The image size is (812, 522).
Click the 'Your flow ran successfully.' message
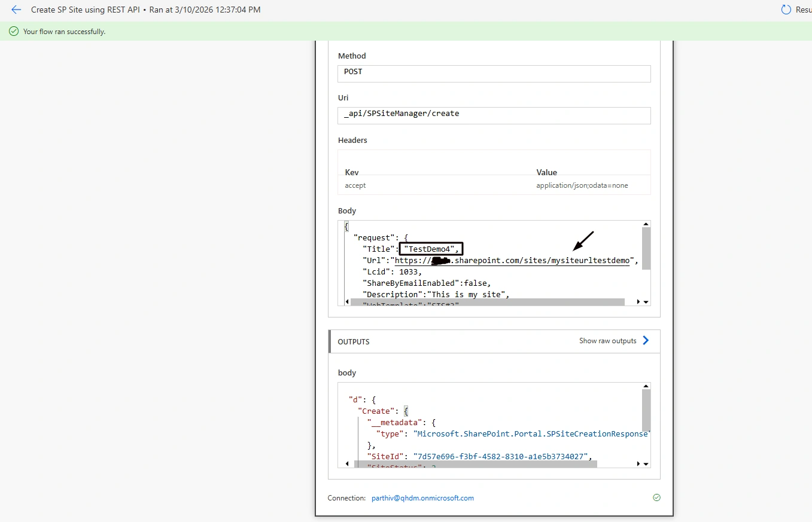click(x=64, y=32)
